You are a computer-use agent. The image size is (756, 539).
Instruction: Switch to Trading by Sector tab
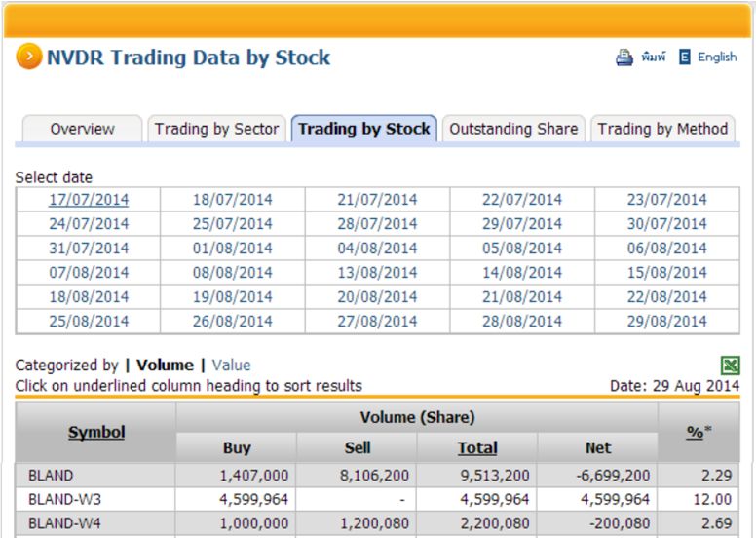[x=216, y=129]
